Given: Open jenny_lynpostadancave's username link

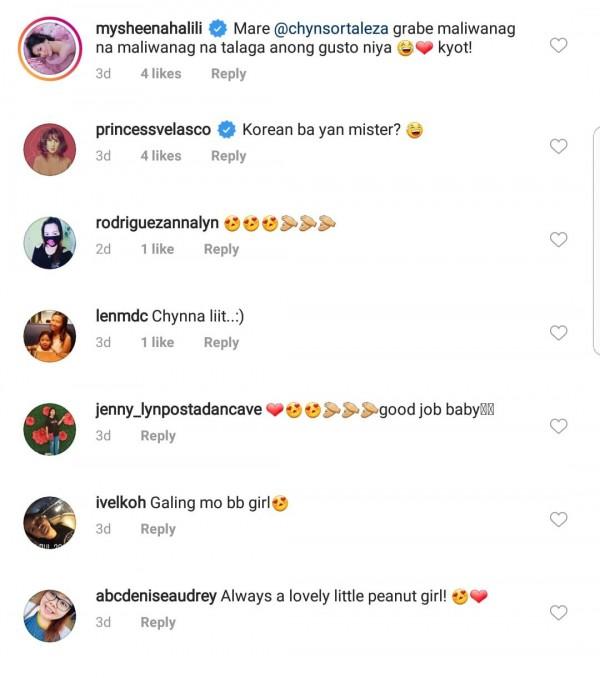Looking at the screenshot, I should click(178, 410).
